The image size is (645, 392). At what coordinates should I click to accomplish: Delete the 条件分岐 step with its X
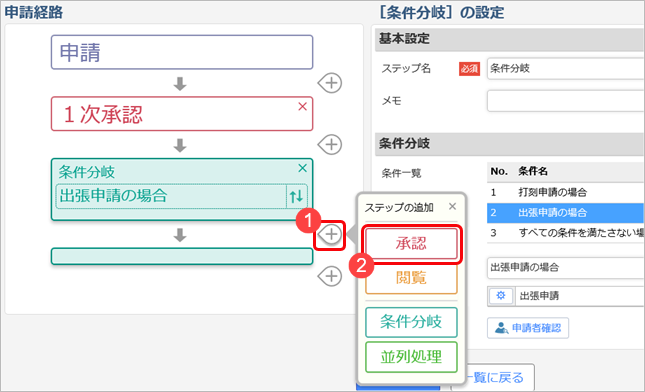pyautogui.click(x=302, y=168)
